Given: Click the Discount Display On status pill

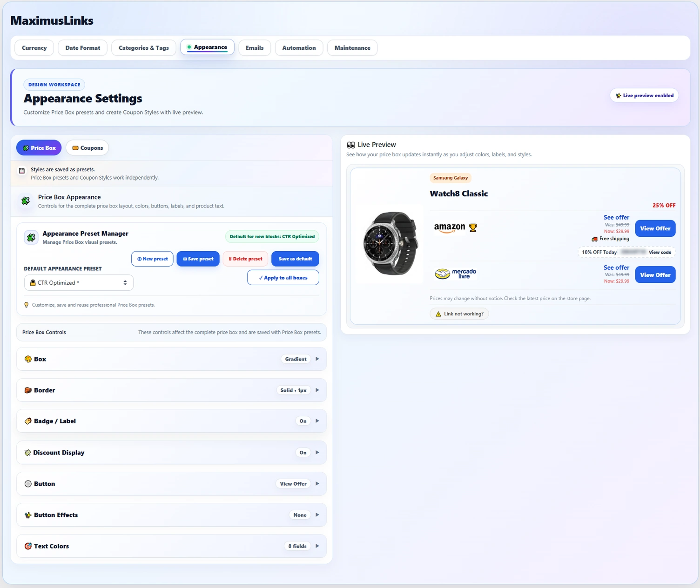Looking at the screenshot, I should point(303,453).
